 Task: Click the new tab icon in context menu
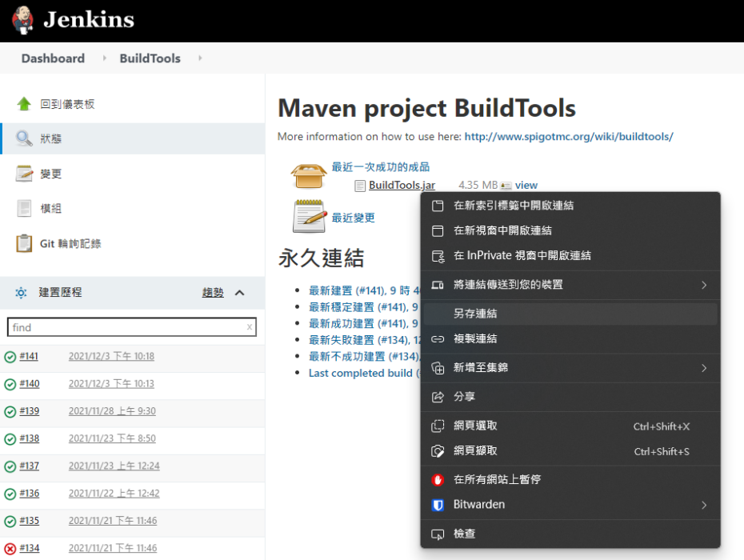tap(438, 206)
